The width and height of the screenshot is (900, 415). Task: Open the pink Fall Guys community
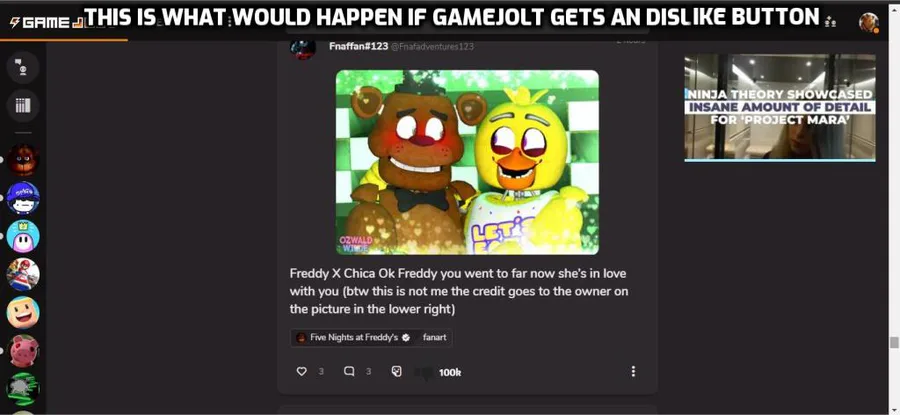tap(23, 236)
